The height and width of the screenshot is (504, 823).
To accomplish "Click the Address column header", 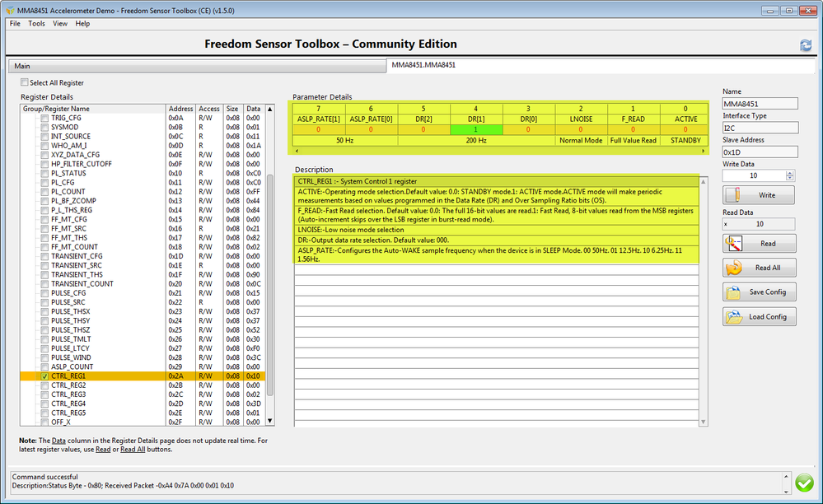I will (180, 109).
